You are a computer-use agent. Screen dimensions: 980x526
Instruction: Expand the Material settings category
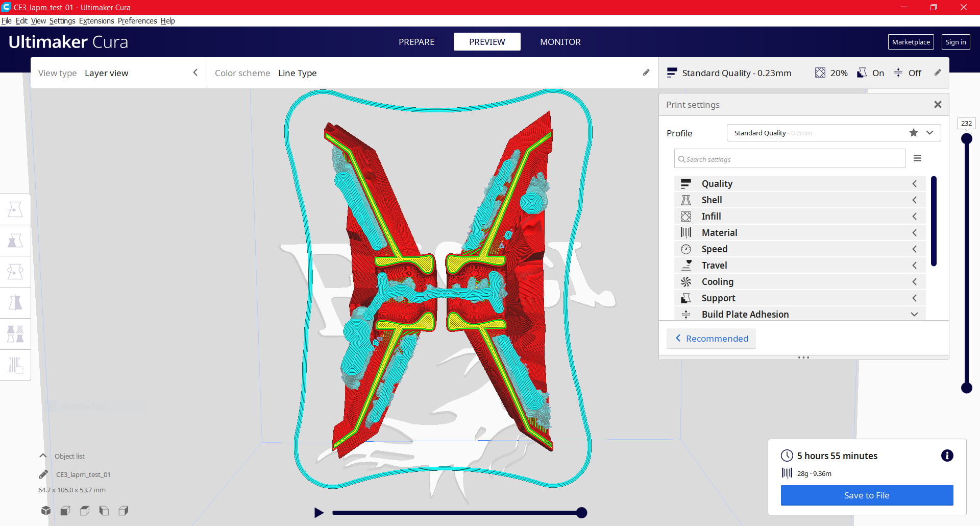pos(800,232)
